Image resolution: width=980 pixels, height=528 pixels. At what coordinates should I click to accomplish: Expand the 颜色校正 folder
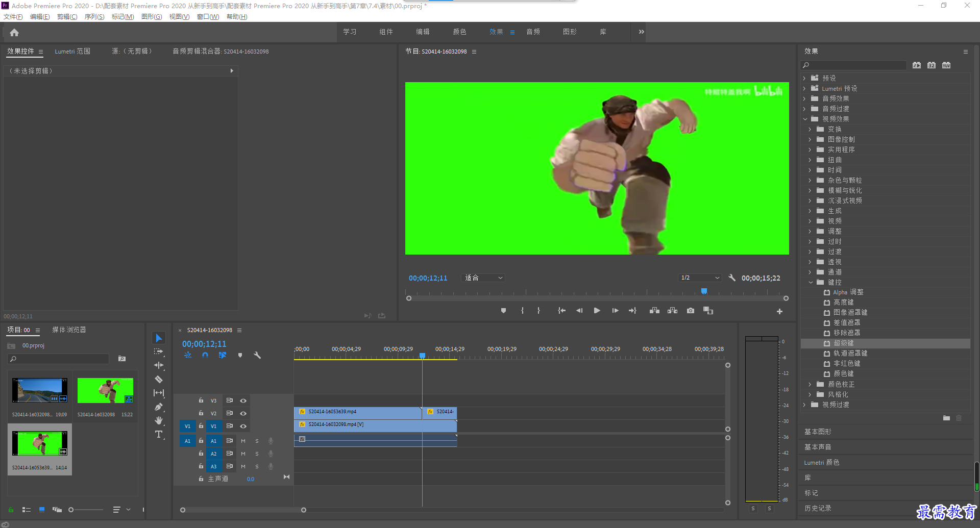[810, 384]
